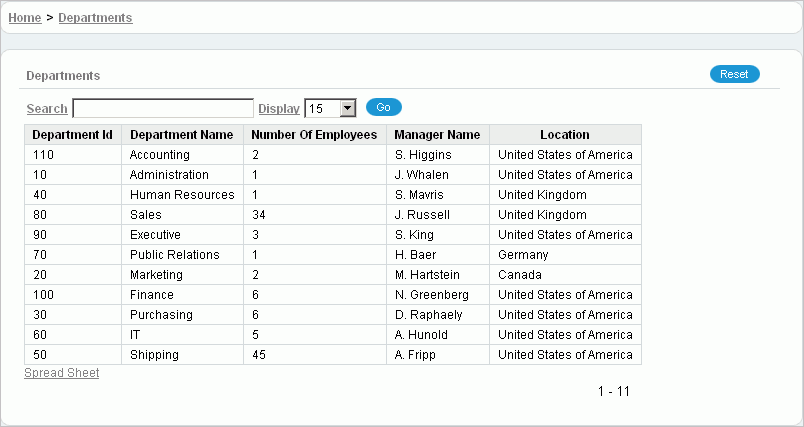Image resolution: width=804 pixels, height=427 pixels.
Task: Download via the Spread Sheet link
Action: pyautogui.click(x=62, y=373)
